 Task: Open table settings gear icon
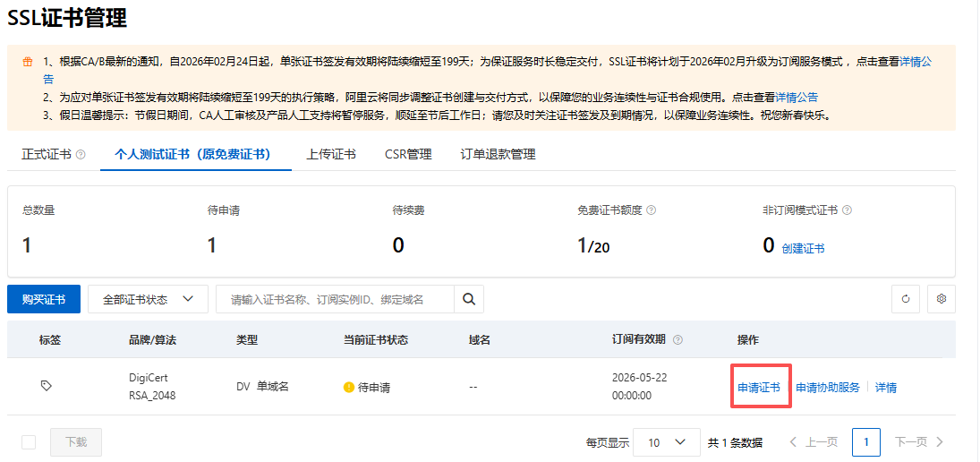coord(941,299)
